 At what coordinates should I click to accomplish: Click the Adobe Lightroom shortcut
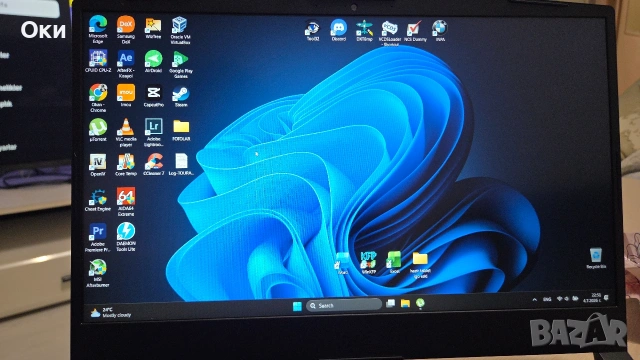point(153,132)
